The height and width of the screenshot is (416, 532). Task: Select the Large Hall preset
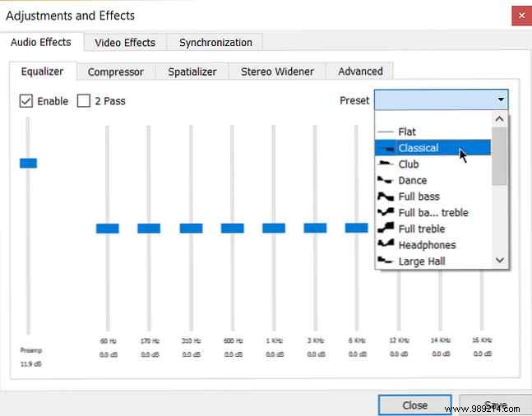(x=433, y=261)
